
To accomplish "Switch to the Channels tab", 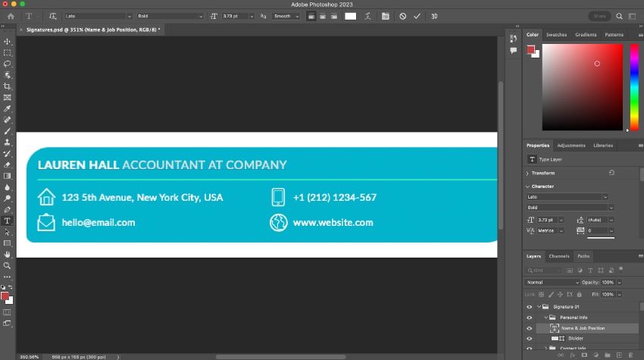I will coord(559,256).
